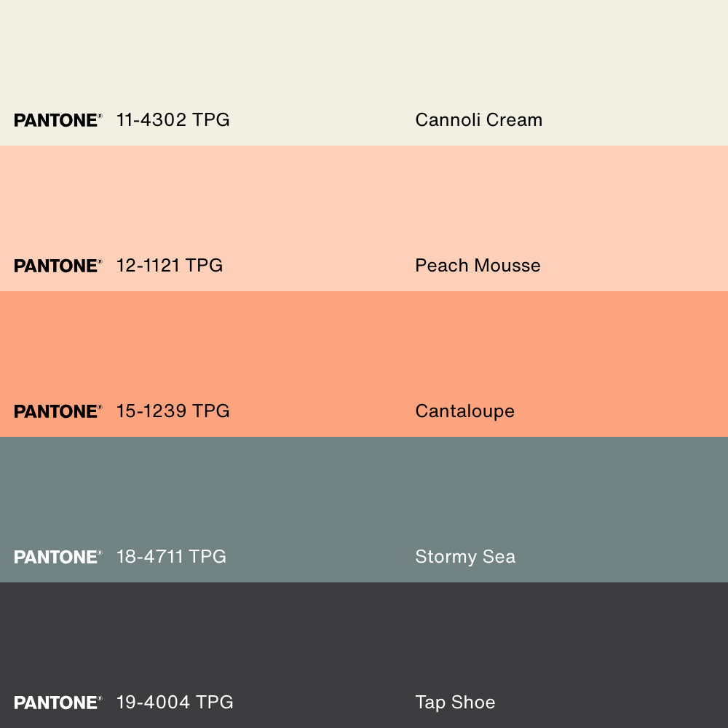Viewport: 728px width, 728px height.
Task: Select the code 11-4302 TPG
Action: [x=173, y=120]
